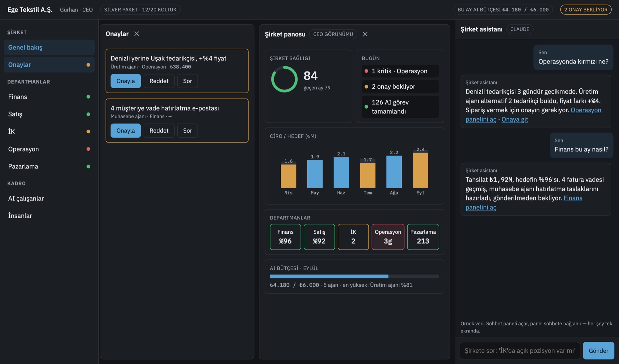This screenshot has width=619, height=364.
Task: Reject the Uşak tedarikçisi request
Action: (159, 81)
